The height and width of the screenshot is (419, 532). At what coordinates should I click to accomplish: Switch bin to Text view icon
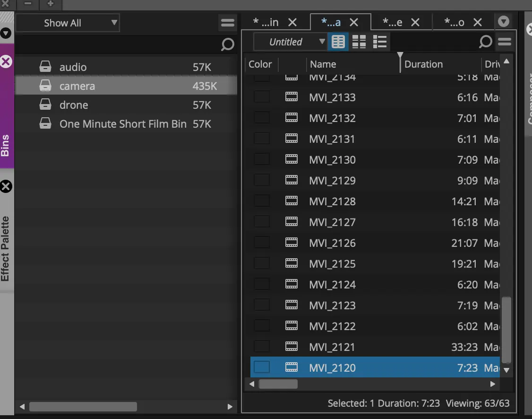tap(338, 42)
